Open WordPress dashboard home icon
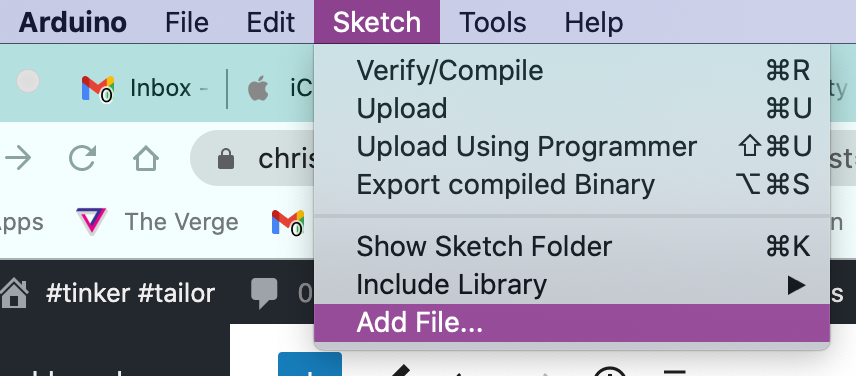The width and height of the screenshot is (856, 376). pos(14,293)
